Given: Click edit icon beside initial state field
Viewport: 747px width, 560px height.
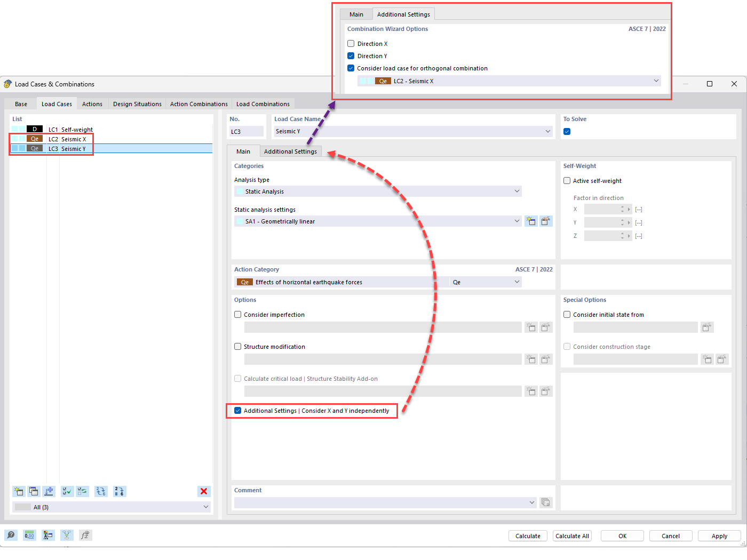Looking at the screenshot, I should 707,327.
